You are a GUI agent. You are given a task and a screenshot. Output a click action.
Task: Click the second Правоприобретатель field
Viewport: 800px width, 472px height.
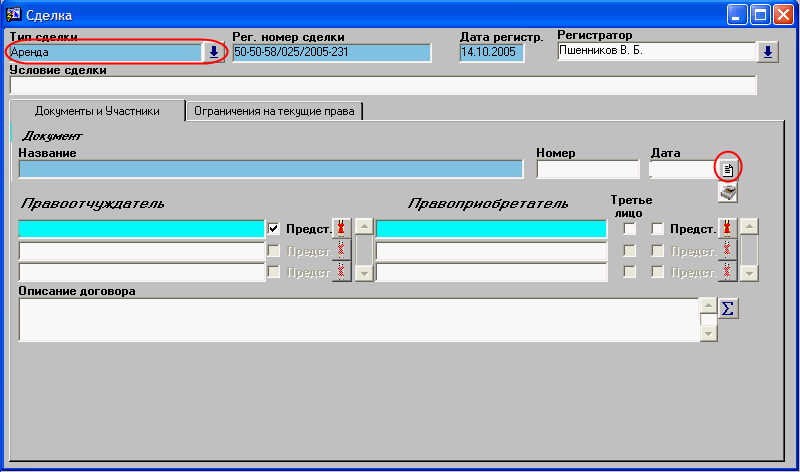pyautogui.click(x=491, y=251)
